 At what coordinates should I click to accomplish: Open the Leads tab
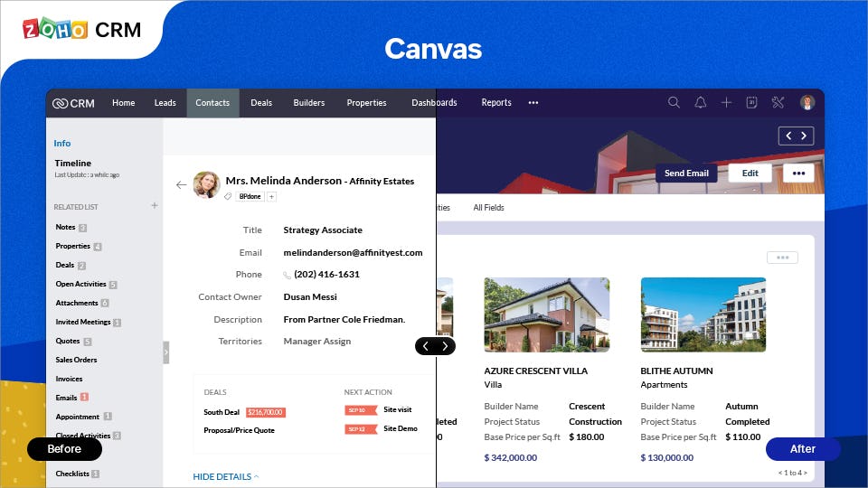[165, 103]
